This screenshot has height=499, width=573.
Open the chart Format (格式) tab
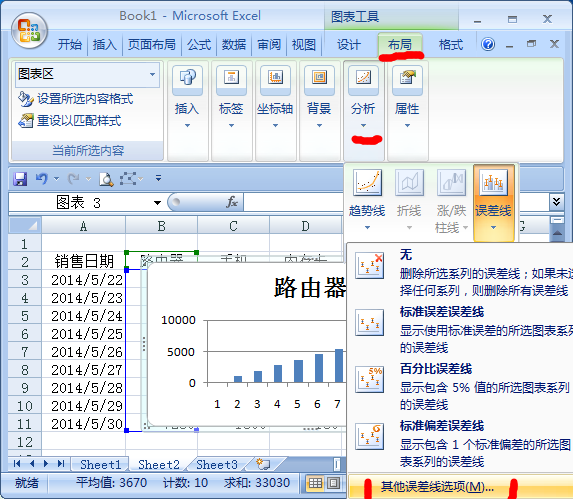click(x=451, y=45)
